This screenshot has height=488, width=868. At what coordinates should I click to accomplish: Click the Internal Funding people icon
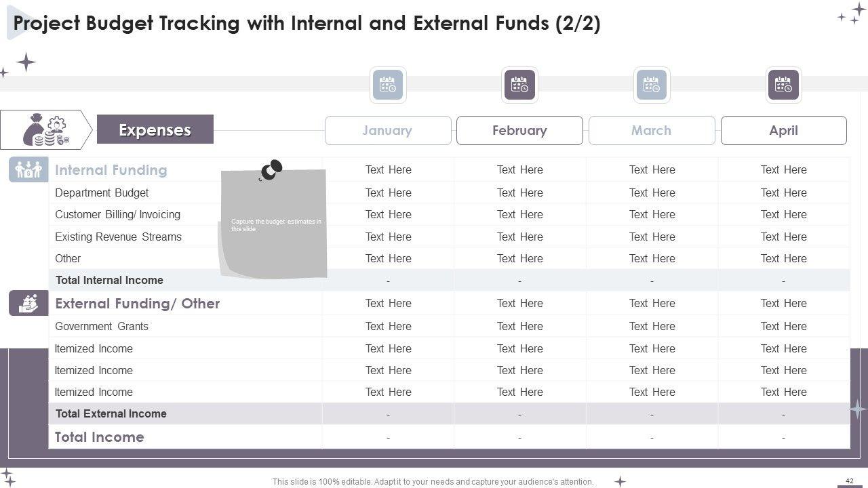tap(28, 169)
